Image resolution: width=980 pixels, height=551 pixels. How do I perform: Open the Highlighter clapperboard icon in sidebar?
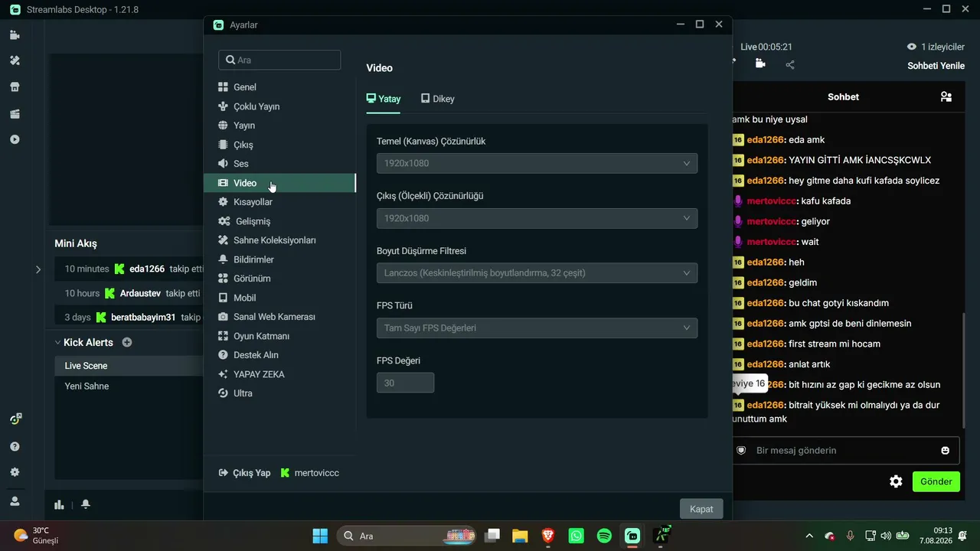click(x=15, y=114)
